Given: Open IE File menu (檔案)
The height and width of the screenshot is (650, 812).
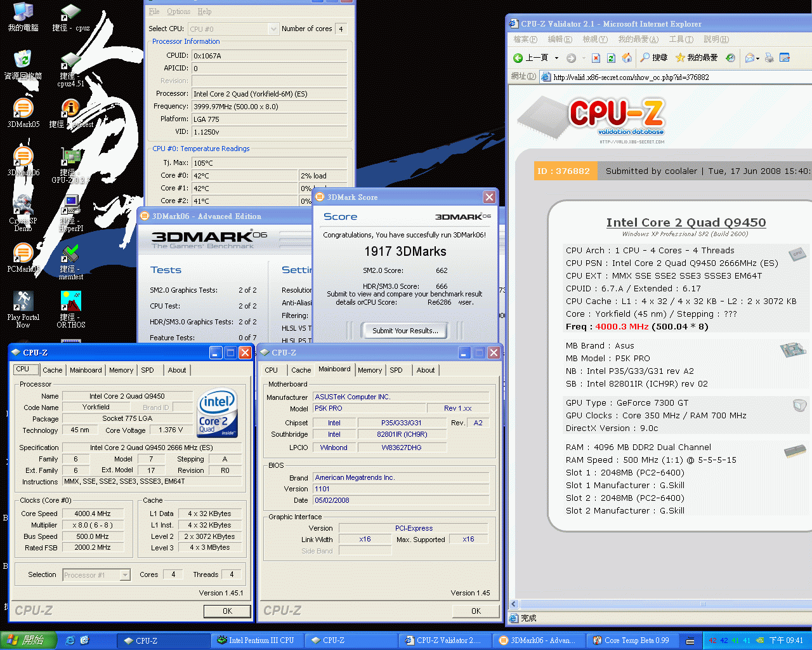Looking at the screenshot, I should point(525,39).
